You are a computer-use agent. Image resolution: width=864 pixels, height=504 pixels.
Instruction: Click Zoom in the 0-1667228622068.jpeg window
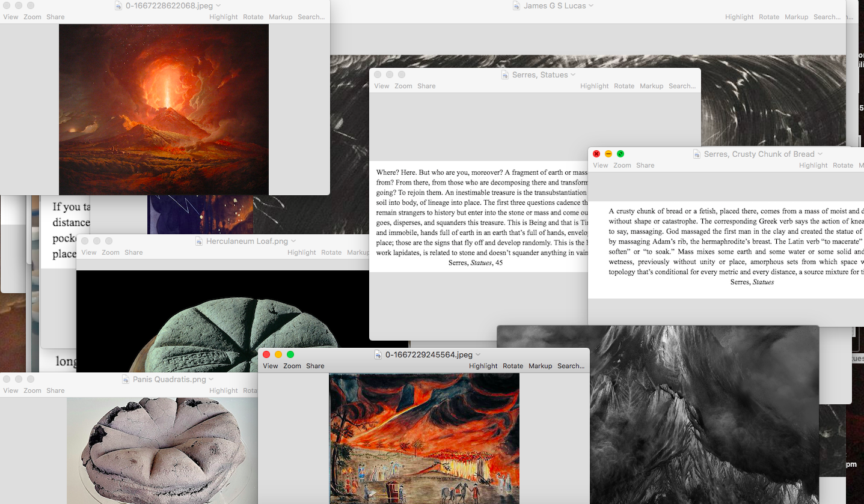[x=32, y=17]
